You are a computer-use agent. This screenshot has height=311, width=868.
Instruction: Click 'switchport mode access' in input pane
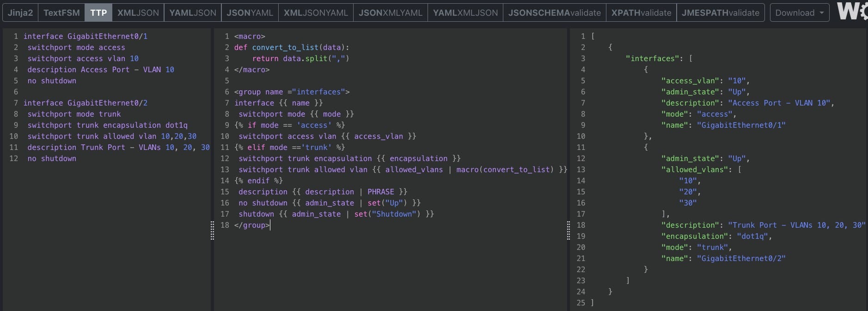(x=76, y=47)
